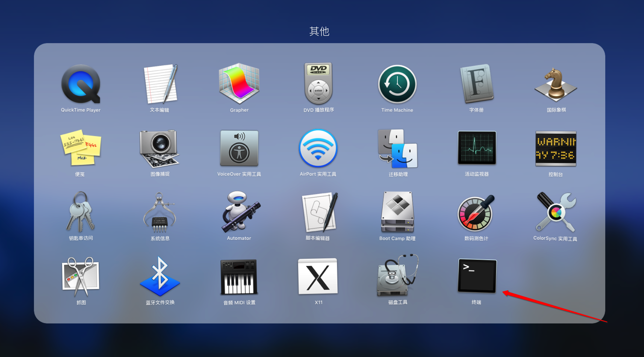Launch 系统信息 System Information icon

point(160,212)
